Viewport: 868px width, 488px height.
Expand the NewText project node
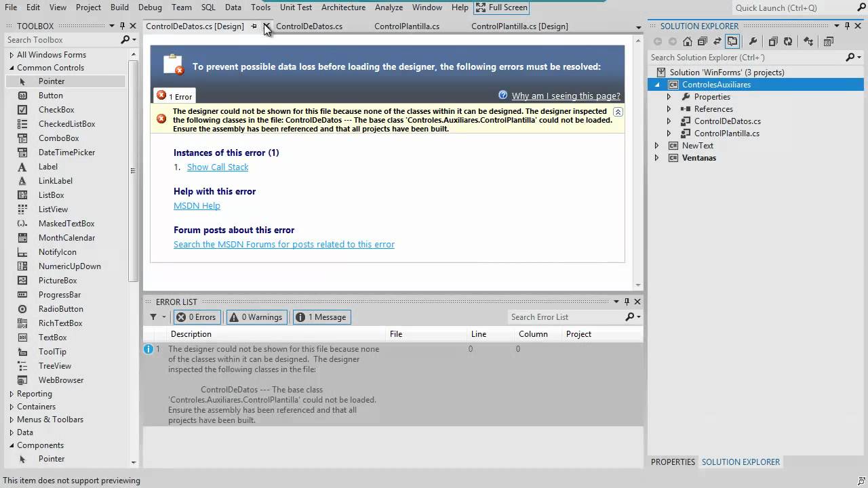(x=656, y=146)
